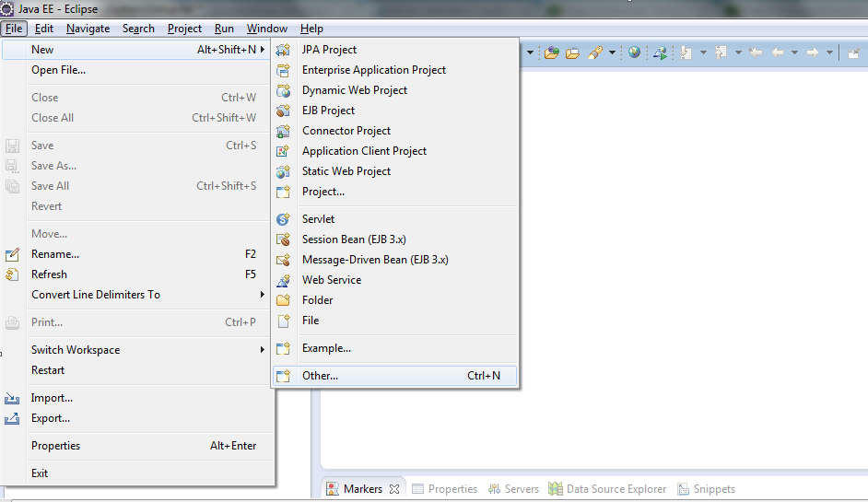Screen dimensions: 868x502
Task: Expand Convert Line Delimiters To submenu
Action: 262,295
